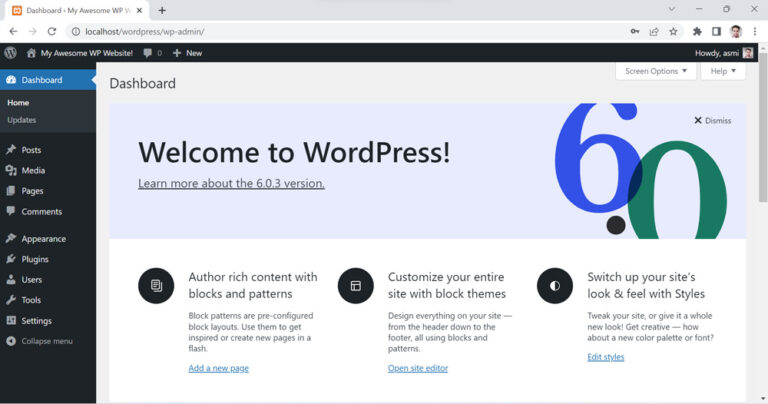Viewport: 768px width, 404px height.
Task: Click the Open site editor link
Action: [419, 368]
